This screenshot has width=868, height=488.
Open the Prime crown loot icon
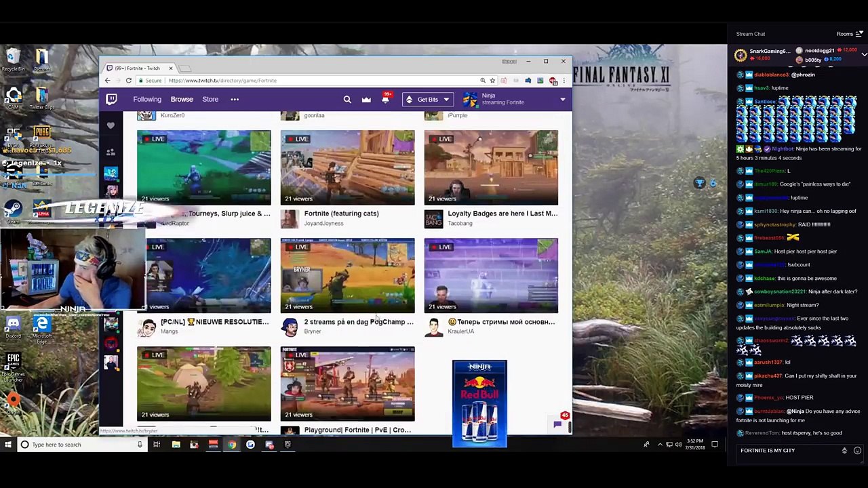click(x=366, y=100)
